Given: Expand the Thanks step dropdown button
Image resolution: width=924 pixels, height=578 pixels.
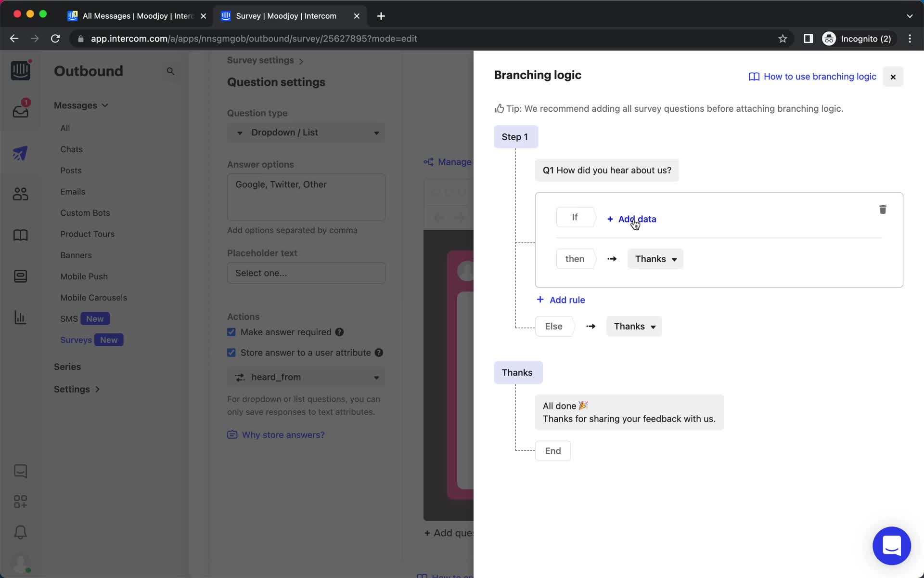Looking at the screenshot, I should (654, 259).
